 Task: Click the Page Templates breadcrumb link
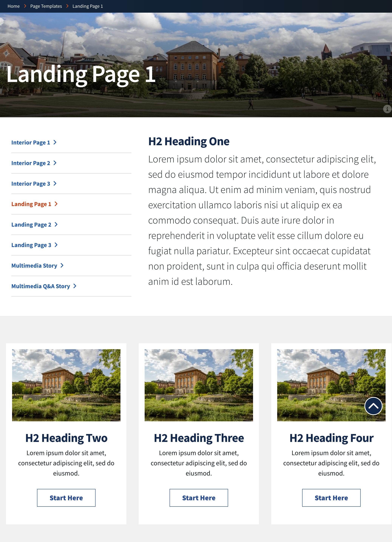pyautogui.click(x=46, y=6)
